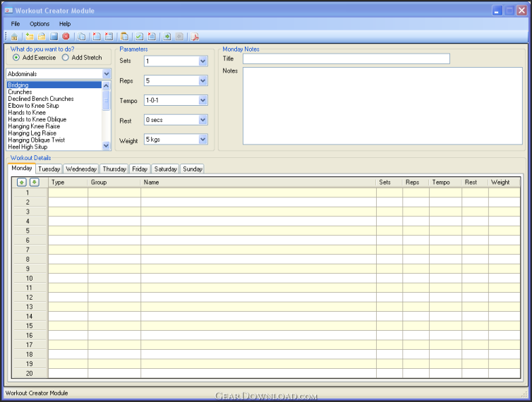Move row down with green down arrow
The width and height of the screenshot is (532, 402).
pos(34,182)
